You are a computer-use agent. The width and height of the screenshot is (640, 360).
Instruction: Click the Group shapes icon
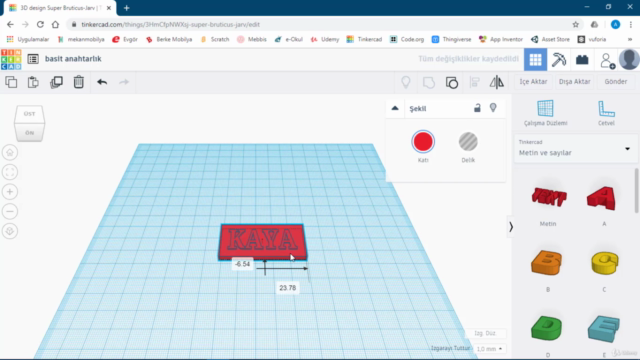(429, 82)
